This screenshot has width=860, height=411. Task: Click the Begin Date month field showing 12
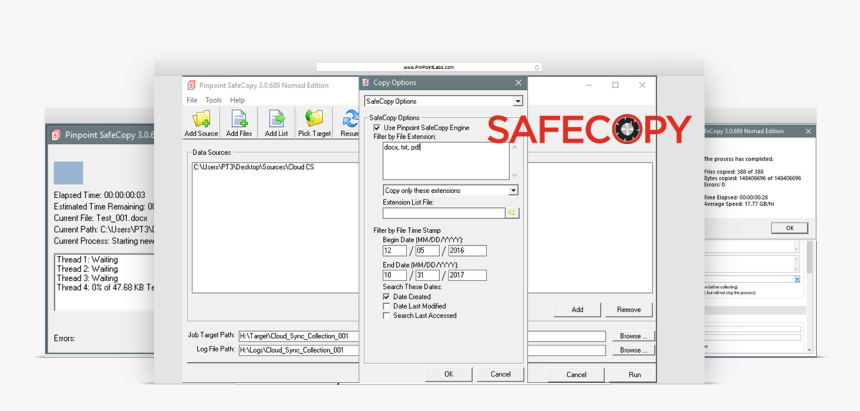pyautogui.click(x=394, y=251)
